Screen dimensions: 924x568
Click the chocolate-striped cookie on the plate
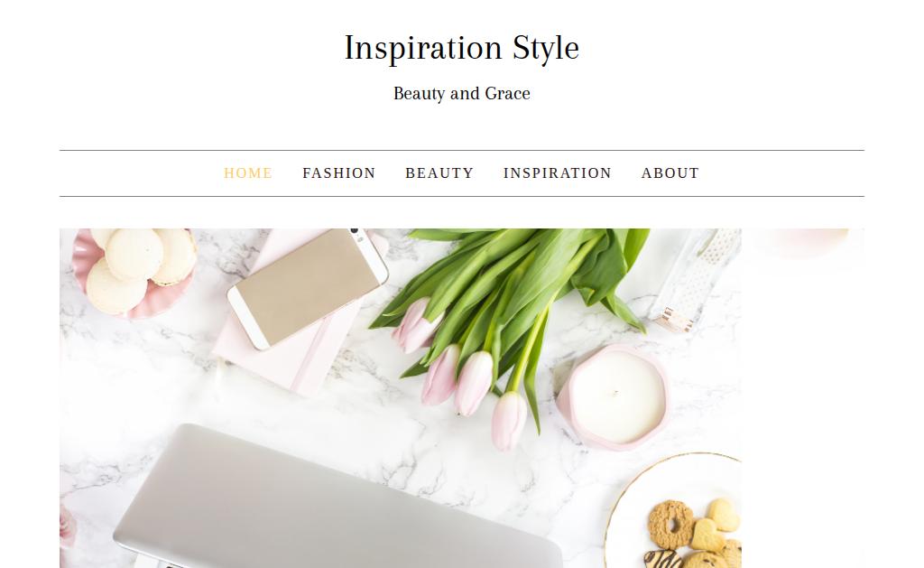tap(663, 559)
